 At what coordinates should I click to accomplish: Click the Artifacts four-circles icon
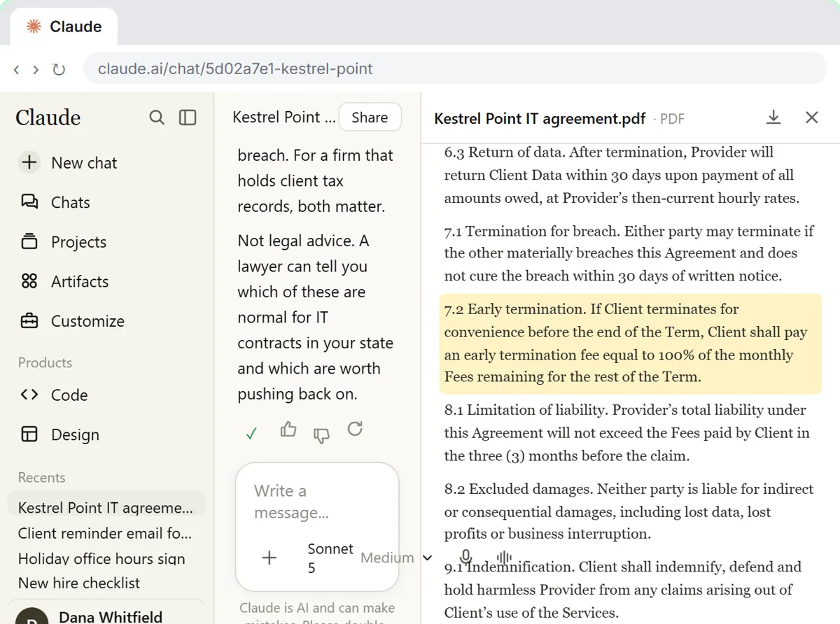(29, 281)
